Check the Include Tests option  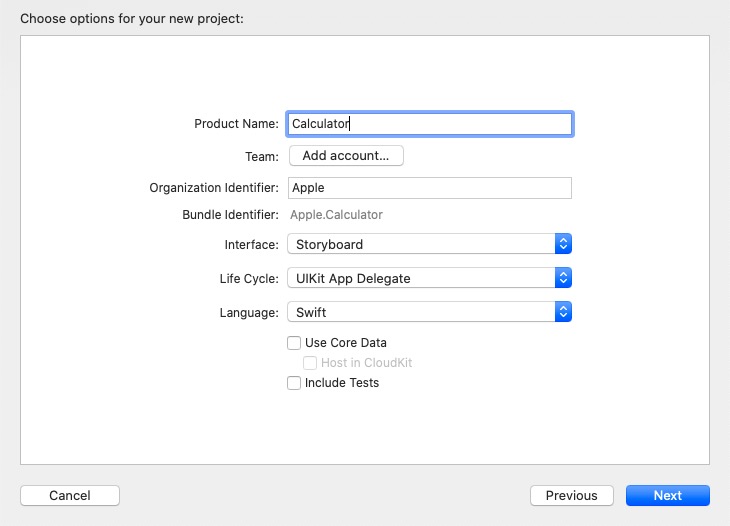coord(294,383)
